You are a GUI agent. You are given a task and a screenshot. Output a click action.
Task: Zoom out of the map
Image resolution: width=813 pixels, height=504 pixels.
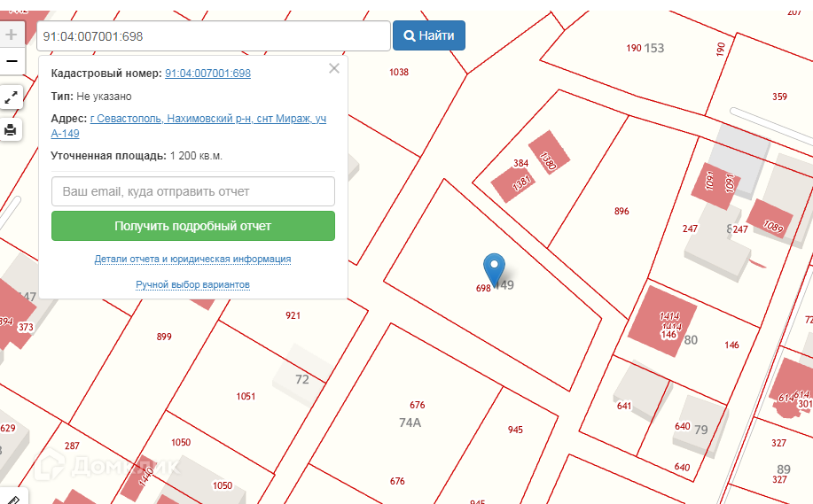[x=12, y=61]
